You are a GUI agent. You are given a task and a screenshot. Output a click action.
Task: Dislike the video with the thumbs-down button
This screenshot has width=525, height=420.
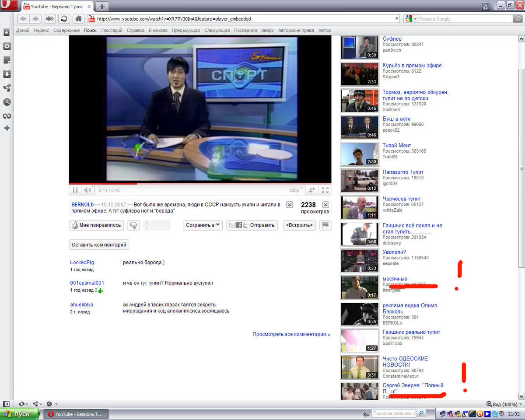(134, 225)
